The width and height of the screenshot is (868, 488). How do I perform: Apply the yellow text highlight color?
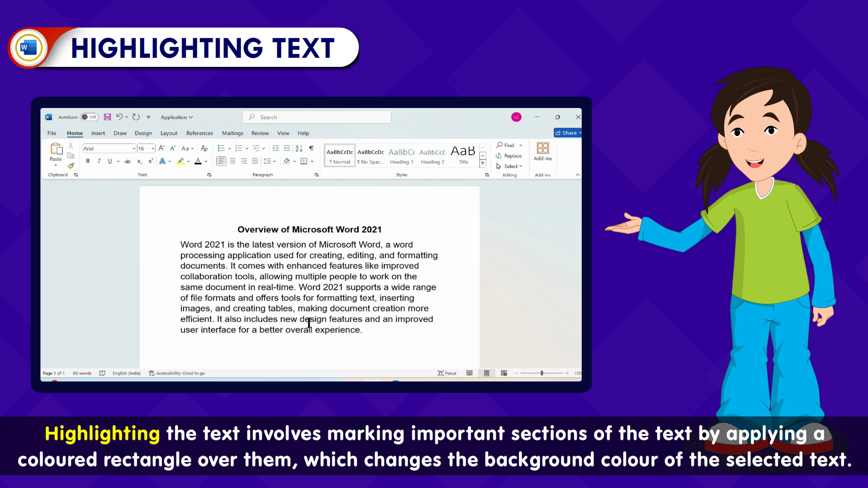click(180, 161)
